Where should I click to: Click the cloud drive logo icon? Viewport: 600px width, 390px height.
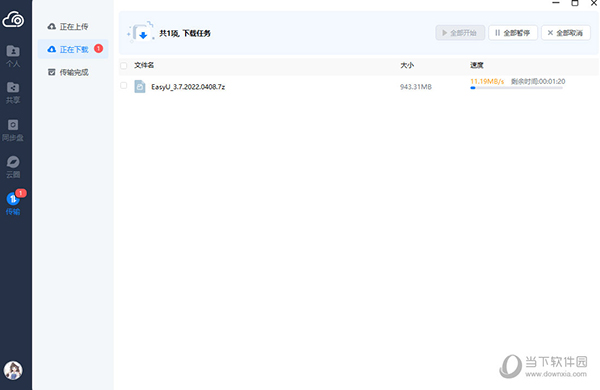coord(13,19)
